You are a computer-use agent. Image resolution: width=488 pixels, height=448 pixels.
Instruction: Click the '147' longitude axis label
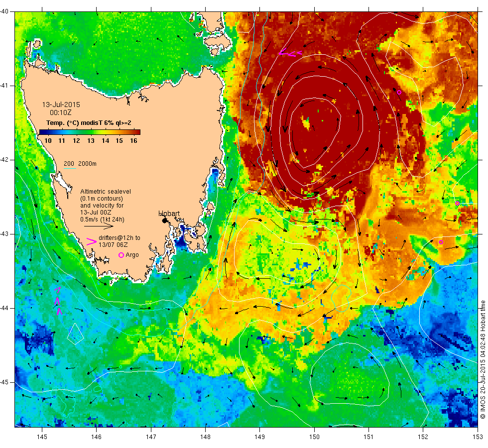151,437
